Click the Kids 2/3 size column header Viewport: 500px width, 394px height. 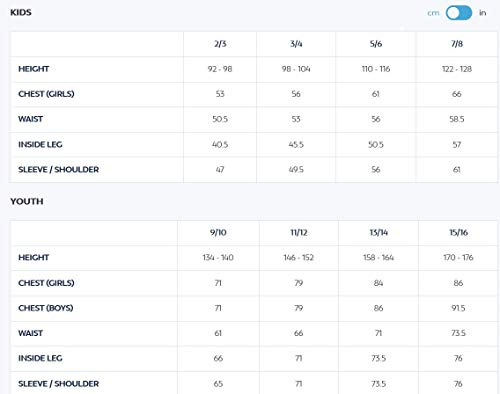[x=220, y=44]
